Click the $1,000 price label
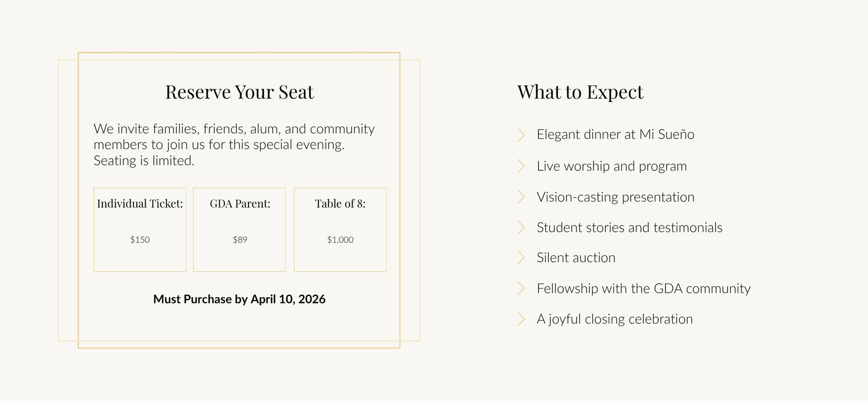 pos(340,240)
